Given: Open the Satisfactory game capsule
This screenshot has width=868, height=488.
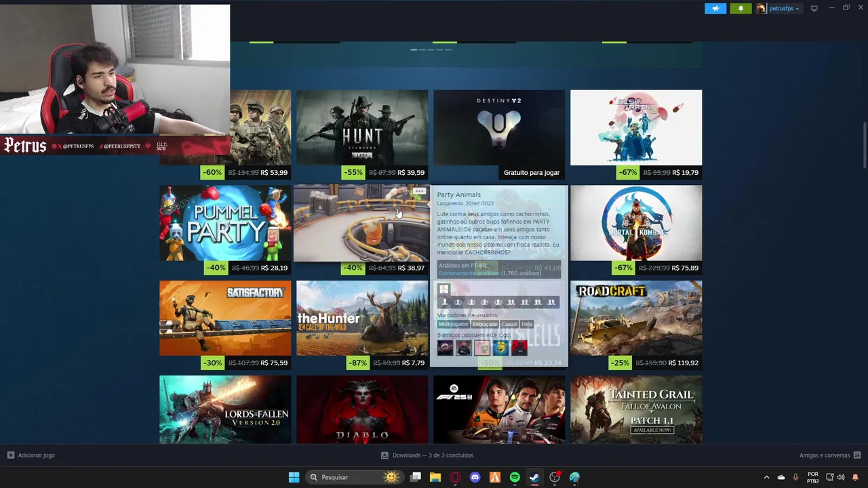Looking at the screenshot, I should tap(225, 319).
